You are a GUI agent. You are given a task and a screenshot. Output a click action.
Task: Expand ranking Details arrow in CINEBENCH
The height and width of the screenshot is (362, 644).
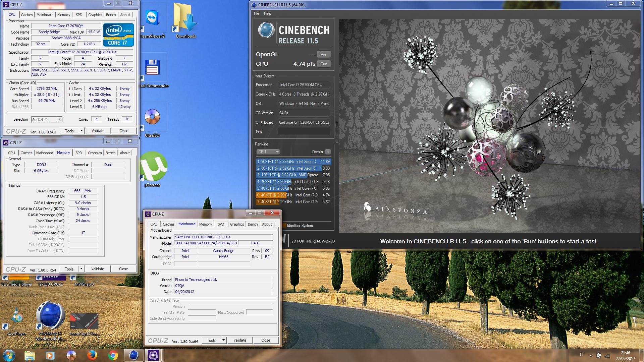pos(328,152)
